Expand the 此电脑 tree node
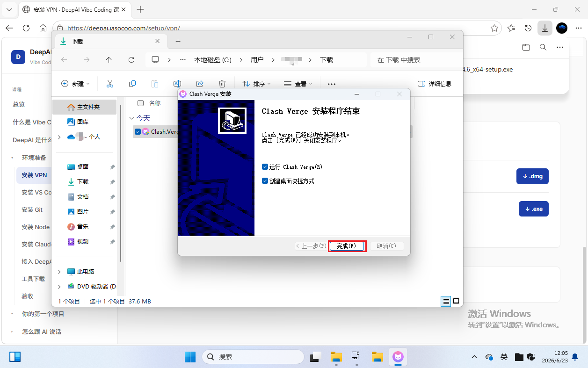This screenshot has width=588, height=368. coord(59,272)
